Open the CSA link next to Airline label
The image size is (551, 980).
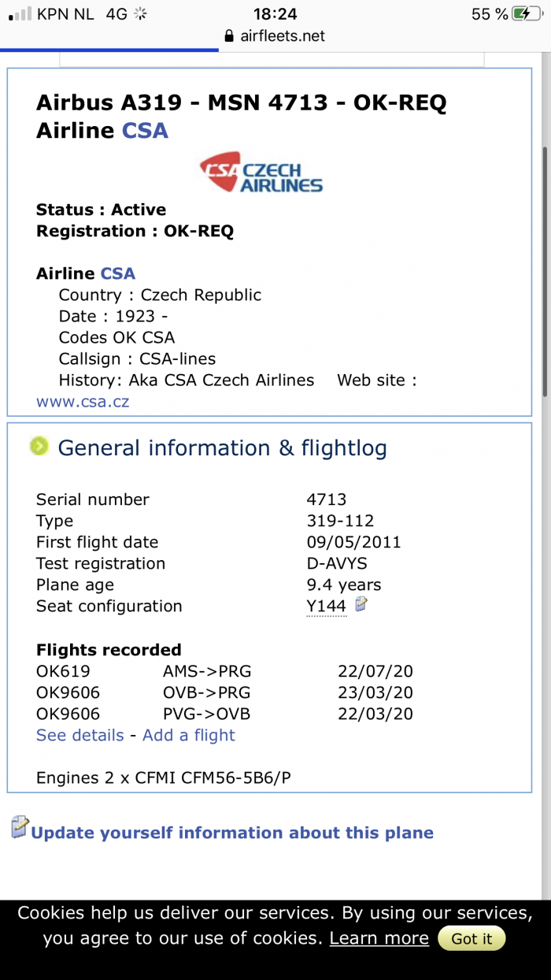118,273
